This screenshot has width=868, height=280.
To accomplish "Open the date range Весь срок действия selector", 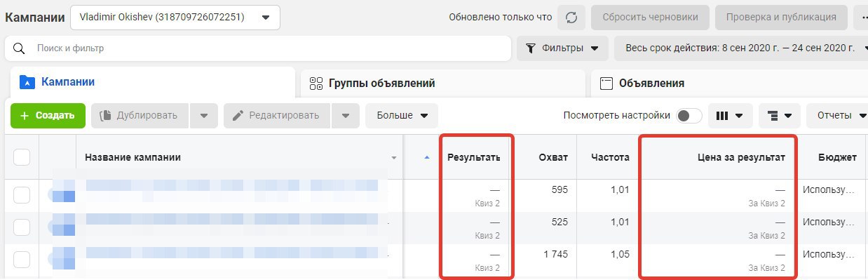I will (741, 48).
